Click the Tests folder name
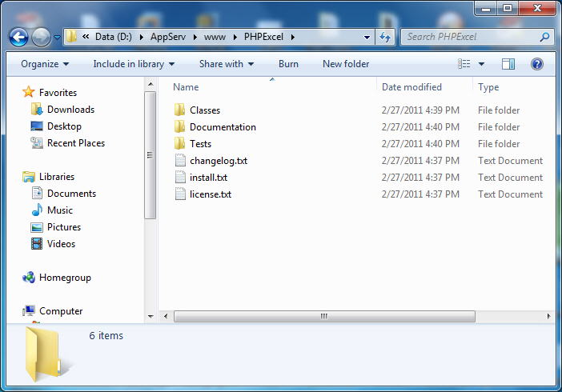This screenshot has width=562, height=392. (x=200, y=144)
